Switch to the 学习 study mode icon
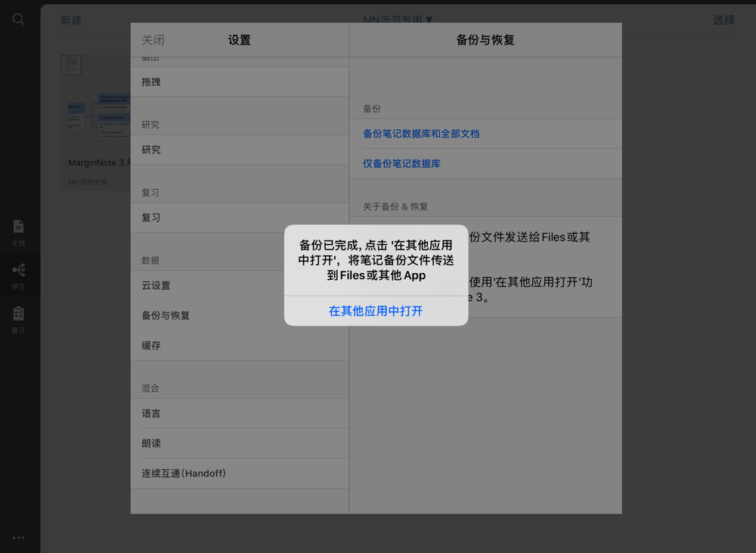Image resolution: width=756 pixels, height=553 pixels. click(18, 277)
